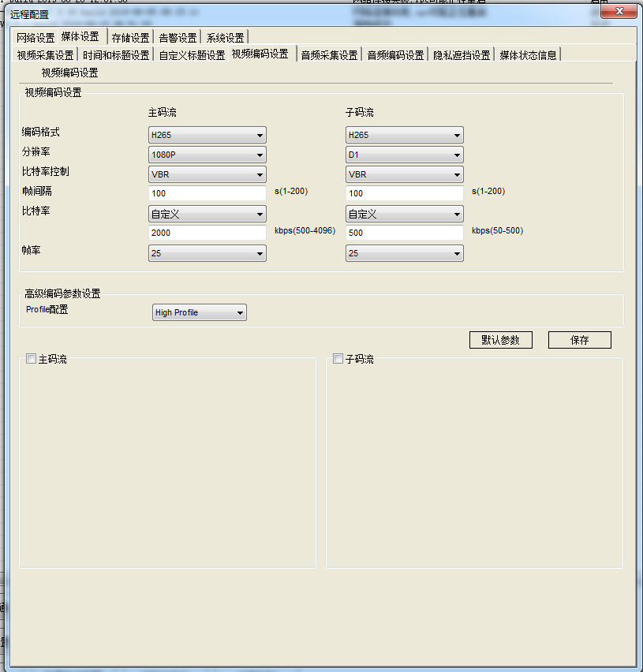Click main stream bitrate field showing 2000
Image resolution: width=643 pixels, height=672 pixels.
click(x=207, y=233)
